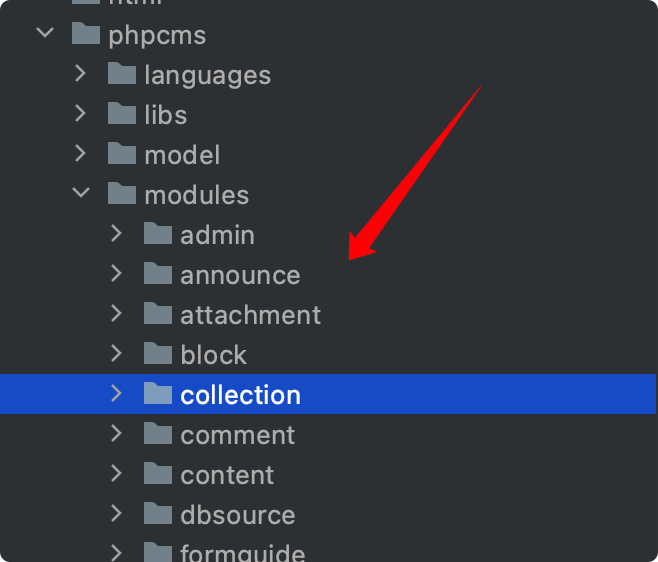658x562 pixels.
Task: Select the languages folder icon
Action: tap(122, 73)
